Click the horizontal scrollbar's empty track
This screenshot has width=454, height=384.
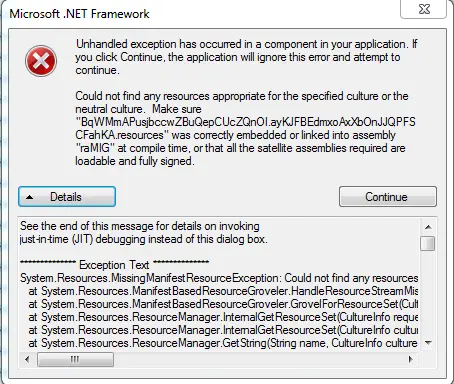258,359
